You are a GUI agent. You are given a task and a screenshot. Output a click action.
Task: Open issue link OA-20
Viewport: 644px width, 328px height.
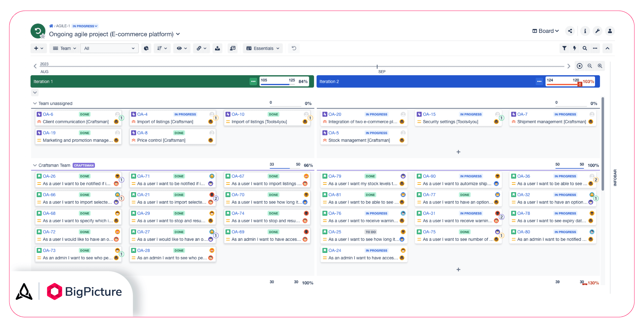(x=335, y=114)
